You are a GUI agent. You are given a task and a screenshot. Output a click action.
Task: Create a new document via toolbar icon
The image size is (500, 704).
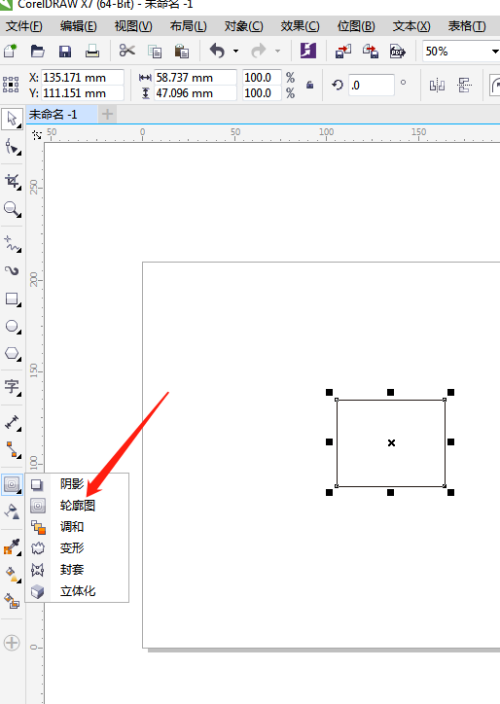point(10,51)
